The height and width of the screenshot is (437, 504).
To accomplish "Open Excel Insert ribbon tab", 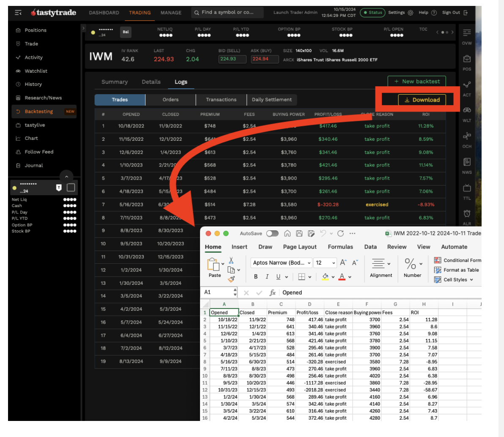I will coord(239,247).
